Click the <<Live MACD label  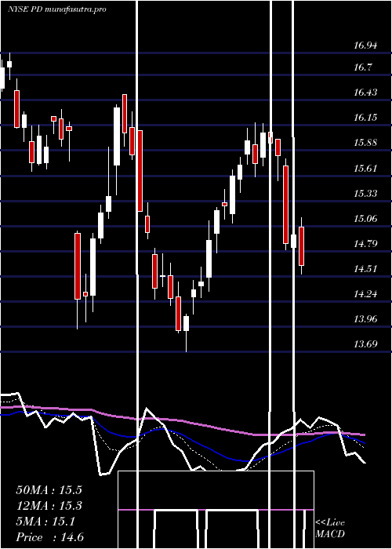[x=330, y=529]
